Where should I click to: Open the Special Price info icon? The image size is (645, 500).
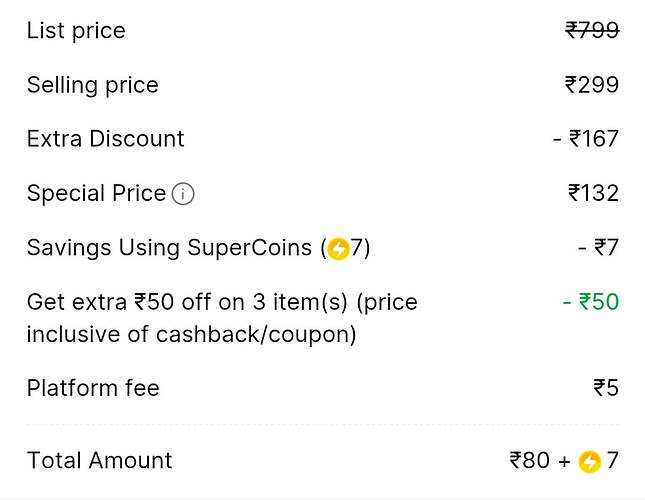point(183,194)
